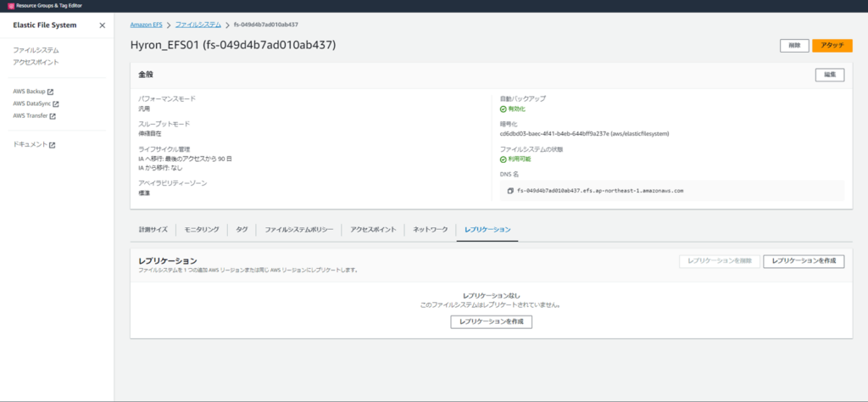Click the 全般 panel heading

click(x=146, y=74)
